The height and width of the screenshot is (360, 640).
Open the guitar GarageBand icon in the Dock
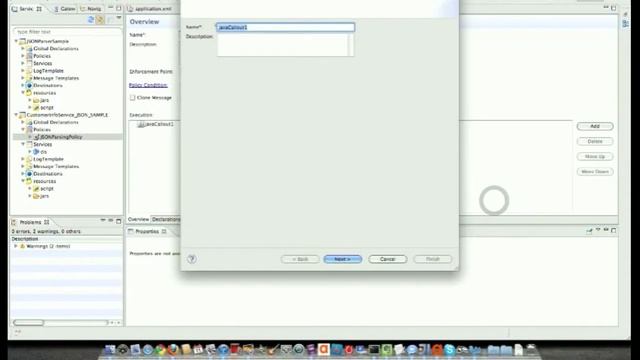click(273, 349)
